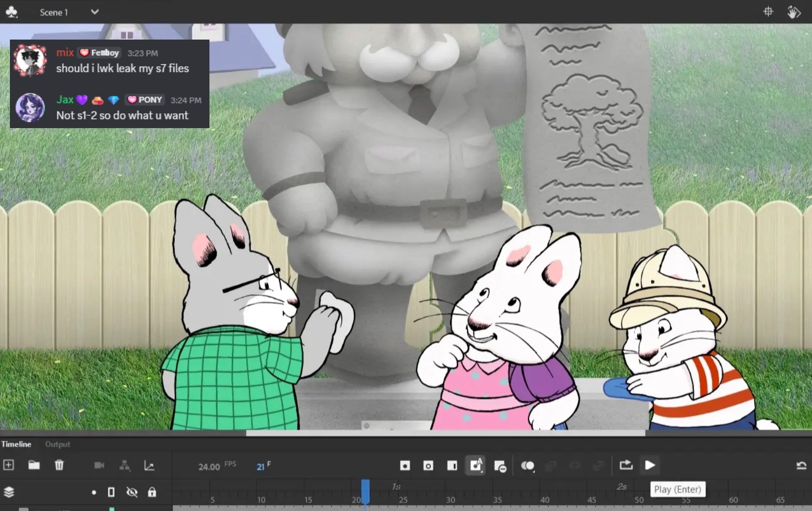Insert a keyframe in the timeline
The image size is (812, 511).
click(405, 465)
